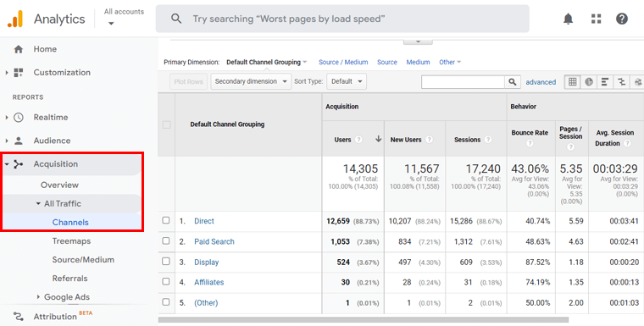Image resolution: width=644 pixels, height=326 pixels.
Task: Expand the Customization section arrow
Action: (7, 73)
